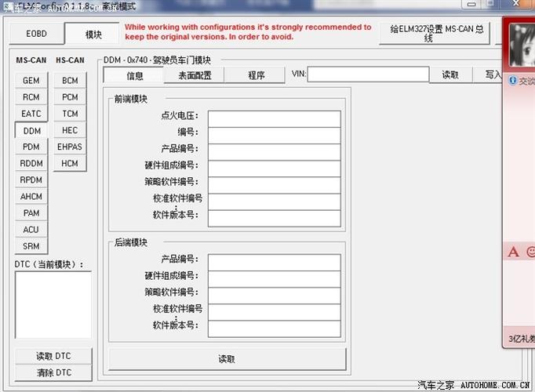Select the 模块 tab

[93, 34]
